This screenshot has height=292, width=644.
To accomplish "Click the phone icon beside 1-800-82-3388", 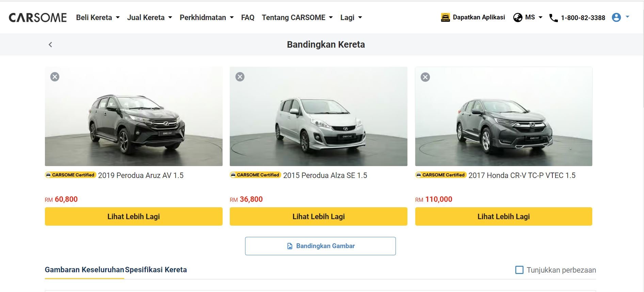I will [553, 18].
